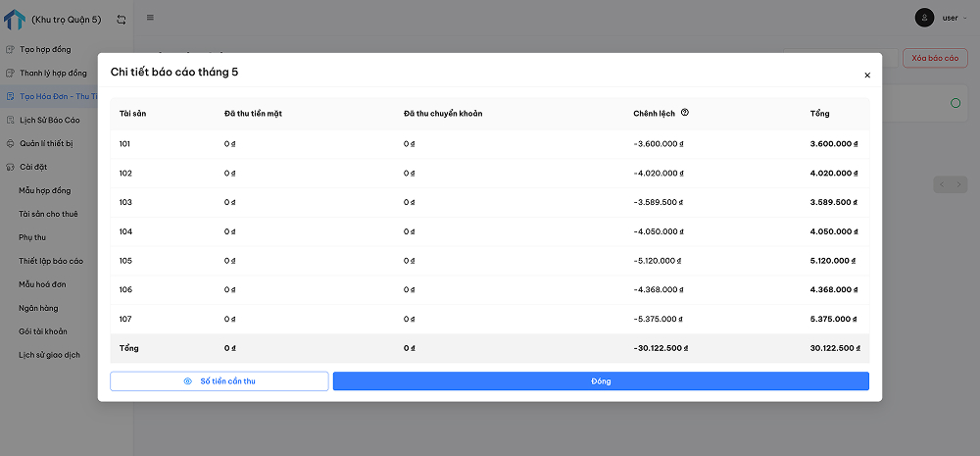Select the row for asset 107

tap(489, 319)
